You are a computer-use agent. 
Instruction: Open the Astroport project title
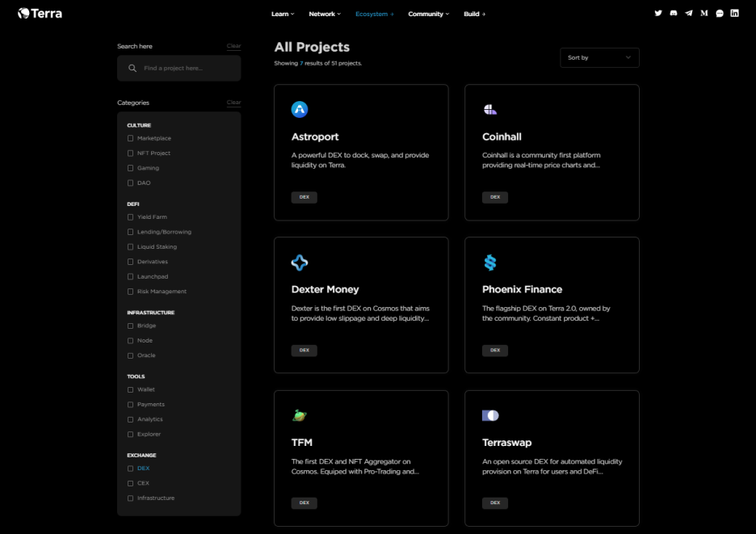click(315, 137)
